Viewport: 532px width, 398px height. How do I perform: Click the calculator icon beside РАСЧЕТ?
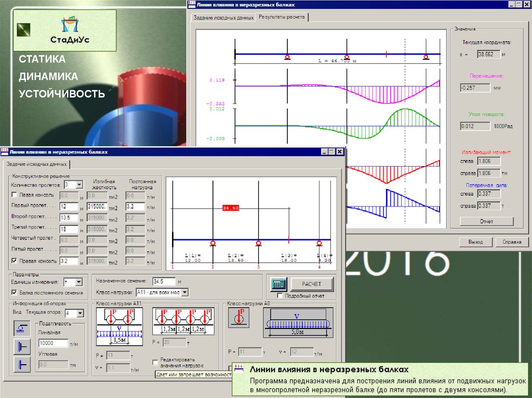[279, 284]
